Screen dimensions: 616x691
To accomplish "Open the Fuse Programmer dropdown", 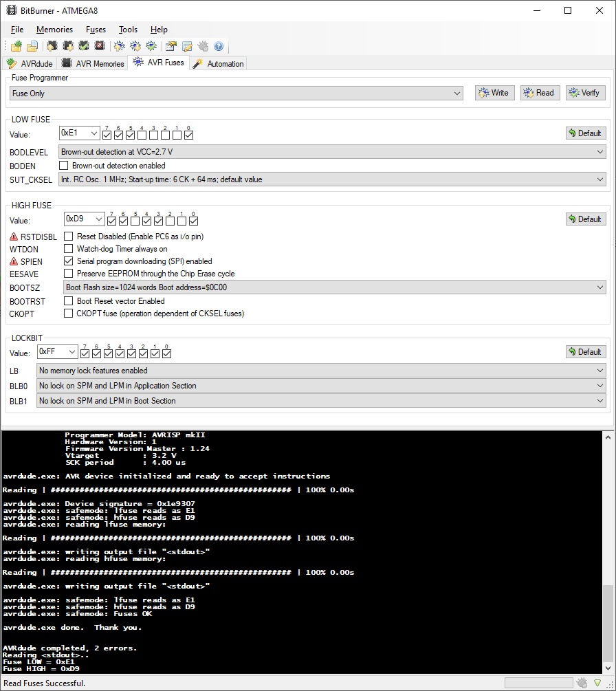I will coord(236,94).
